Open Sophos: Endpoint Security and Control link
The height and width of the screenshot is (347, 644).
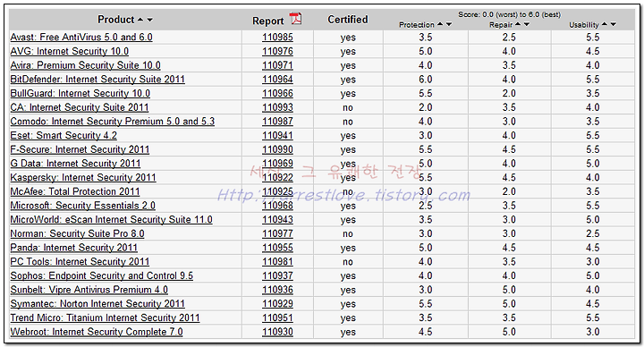tap(101, 275)
